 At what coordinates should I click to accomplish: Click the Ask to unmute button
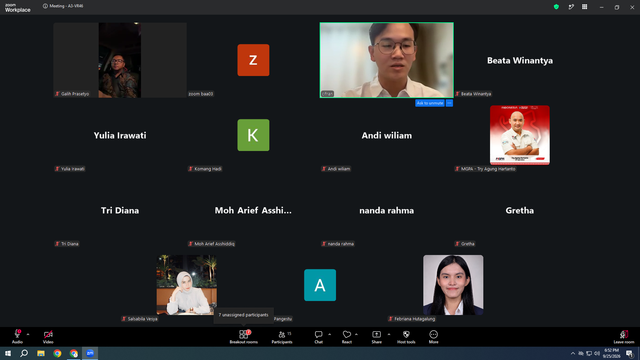(430, 103)
